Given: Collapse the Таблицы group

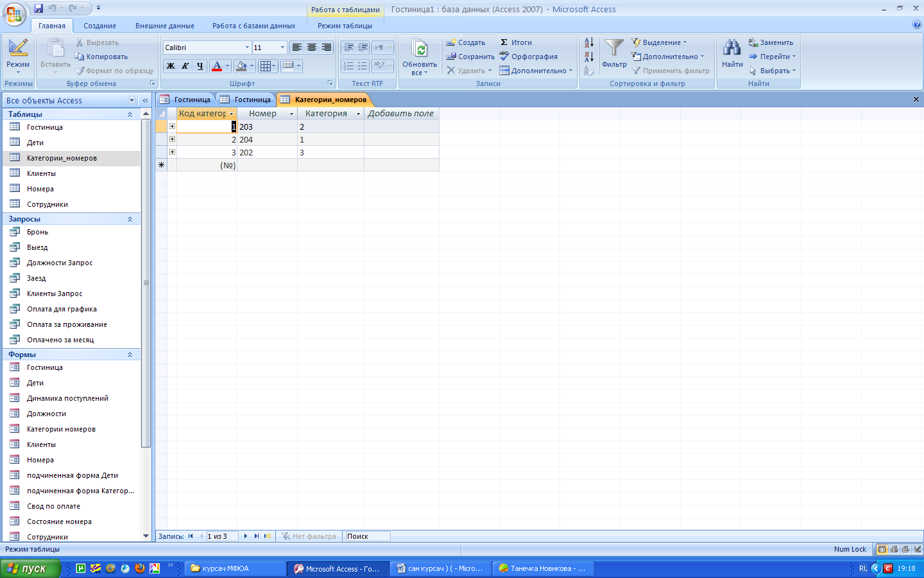Looking at the screenshot, I should (x=130, y=114).
